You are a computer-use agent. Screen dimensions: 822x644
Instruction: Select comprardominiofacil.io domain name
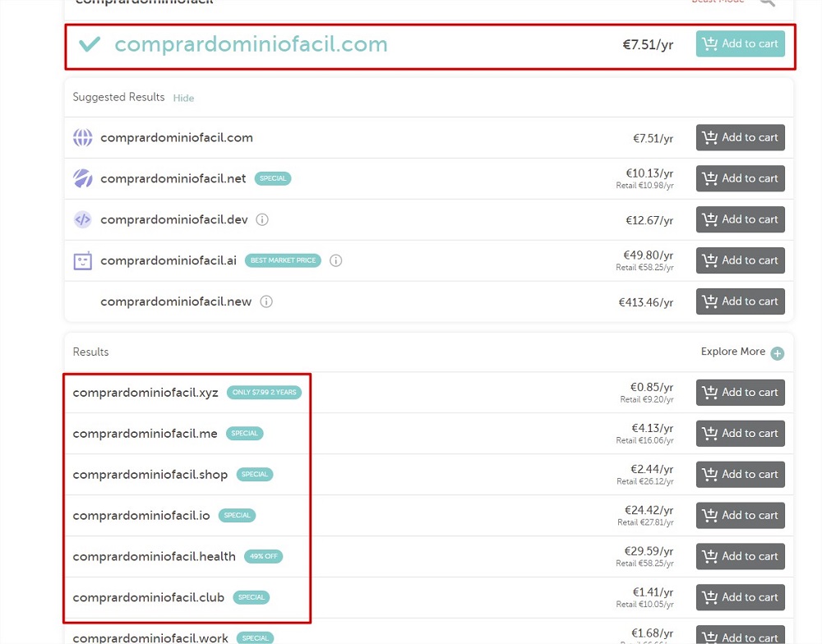point(141,516)
